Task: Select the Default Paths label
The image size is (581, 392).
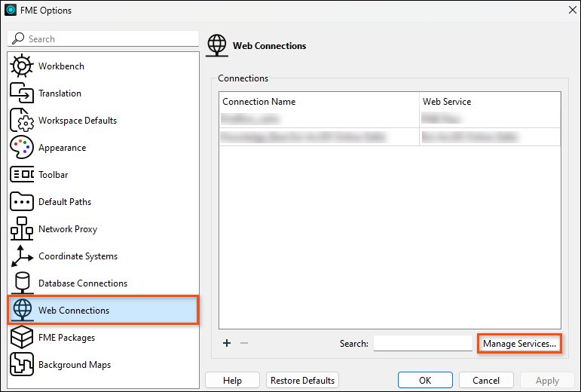Action: [65, 201]
